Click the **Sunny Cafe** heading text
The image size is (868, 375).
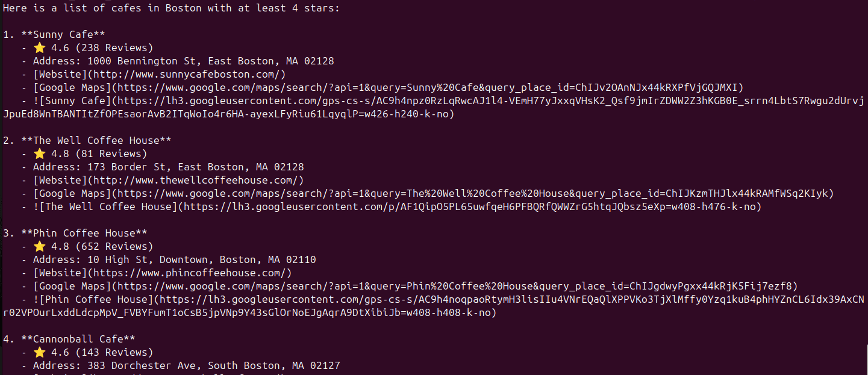(63, 35)
